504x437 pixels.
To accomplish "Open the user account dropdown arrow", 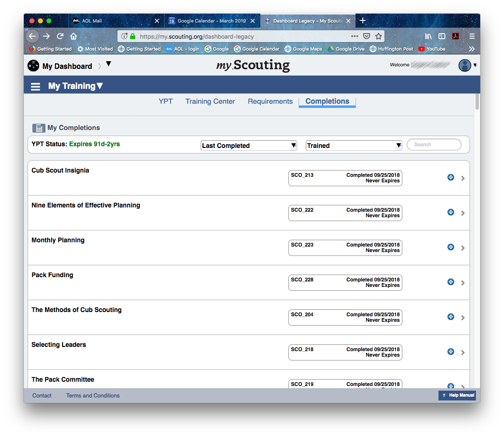I will [475, 65].
